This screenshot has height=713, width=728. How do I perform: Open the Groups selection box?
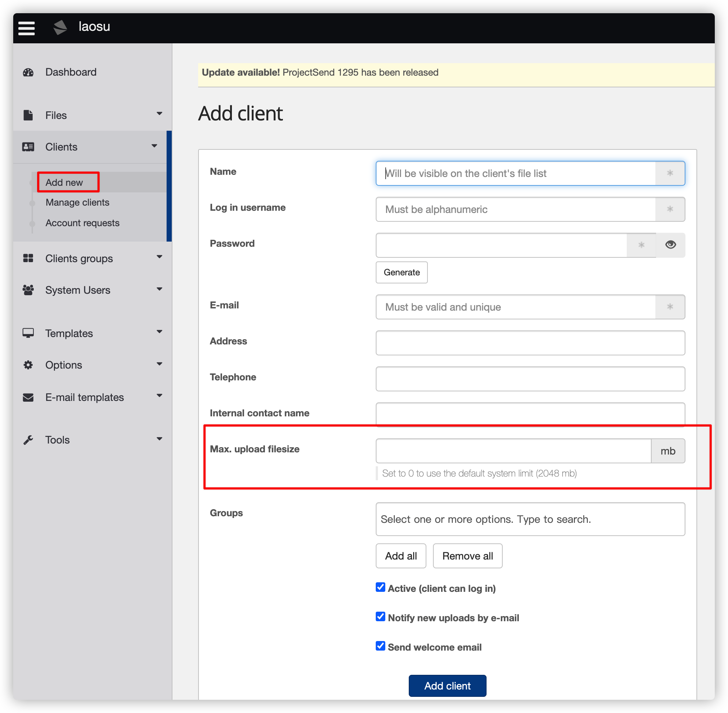click(530, 519)
